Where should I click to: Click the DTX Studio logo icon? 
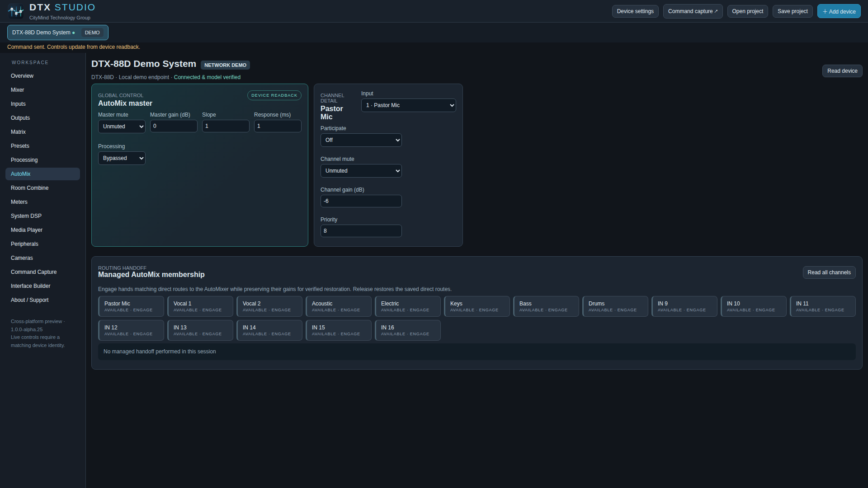point(16,11)
